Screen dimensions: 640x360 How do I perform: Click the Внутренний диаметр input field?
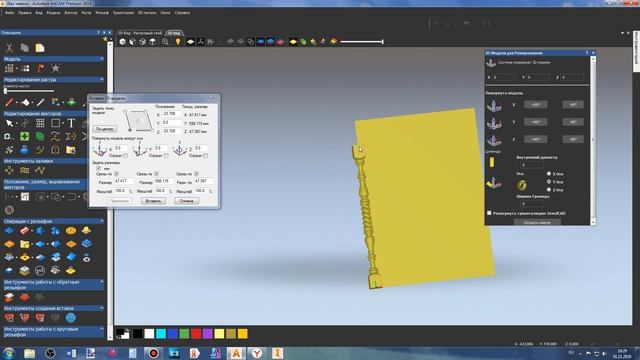click(x=532, y=165)
